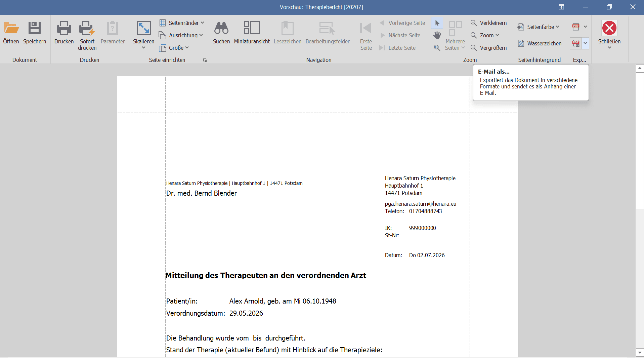The height and width of the screenshot is (358, 644).
Task: Activate the magnifier lens tool
Action: click(x=437, y=48)
